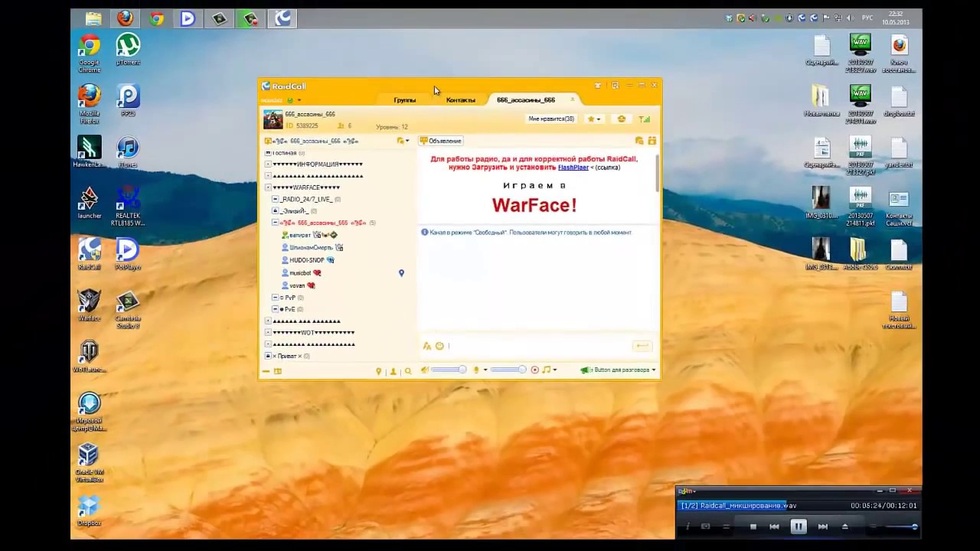This screenshot has height=551, width=980.
Task: Collapse the PvE channel
Action: 276,309
